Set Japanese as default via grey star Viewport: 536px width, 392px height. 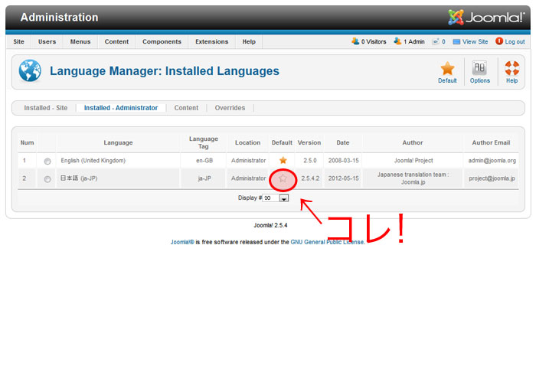pyautogui.click(x=283, y=178)
